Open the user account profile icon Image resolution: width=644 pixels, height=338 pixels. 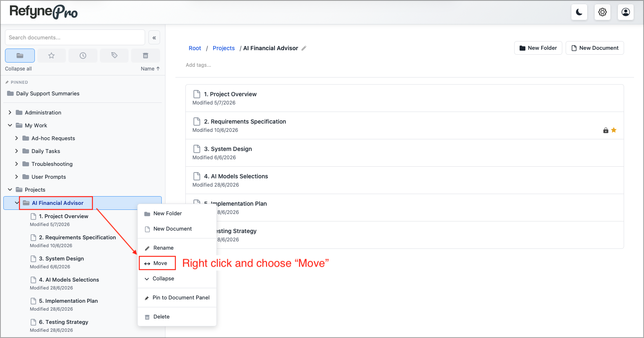tap(625, 12)
